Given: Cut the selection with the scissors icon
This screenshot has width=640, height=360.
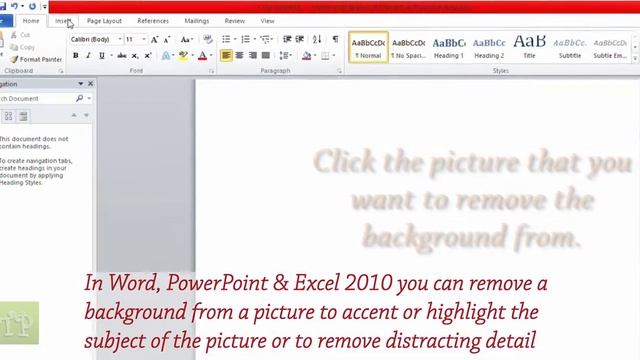Looking at the screenshot, I should pos(20,35).
